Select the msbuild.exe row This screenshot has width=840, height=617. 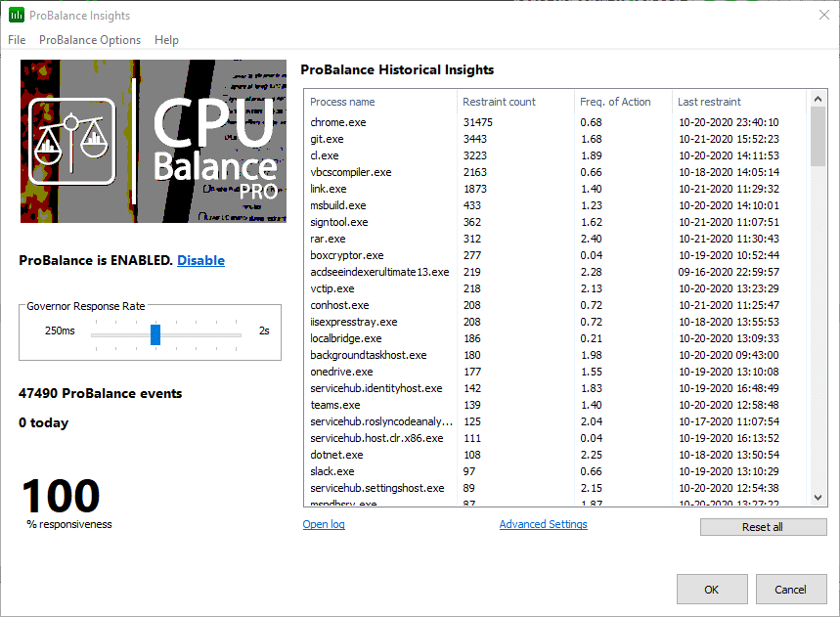pyautogui.click(x=557, y=205)
